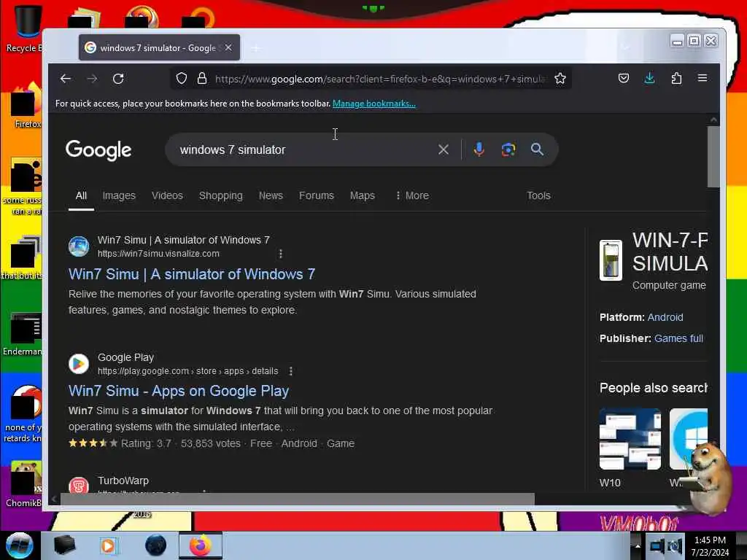Open the tracking protection shield icon
The width and height of the screenshot is (747, 560).
[x=182, y=78]
